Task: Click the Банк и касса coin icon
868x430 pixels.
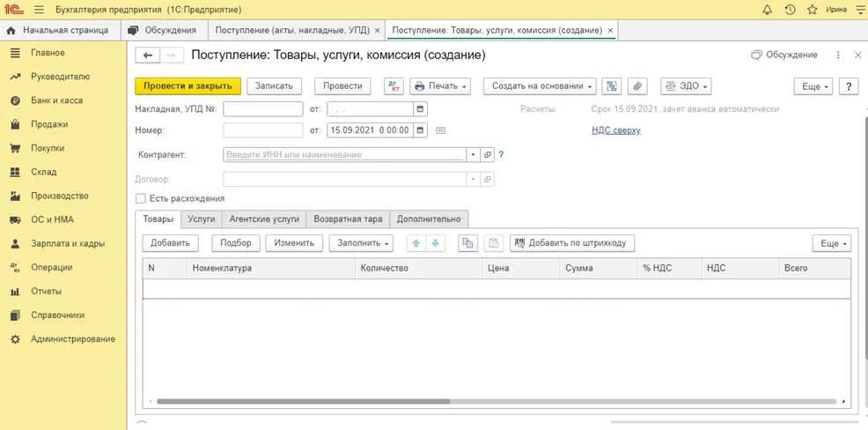Action: 15,100
